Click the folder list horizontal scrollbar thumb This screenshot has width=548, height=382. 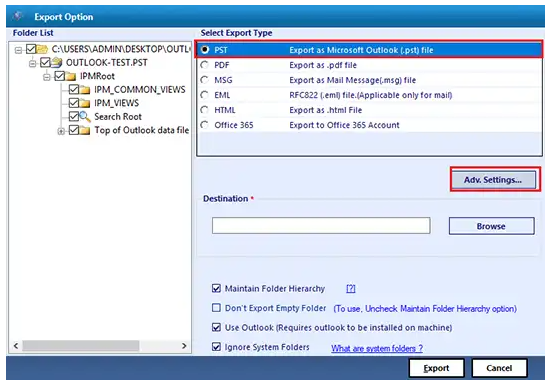tap(81, 346)
